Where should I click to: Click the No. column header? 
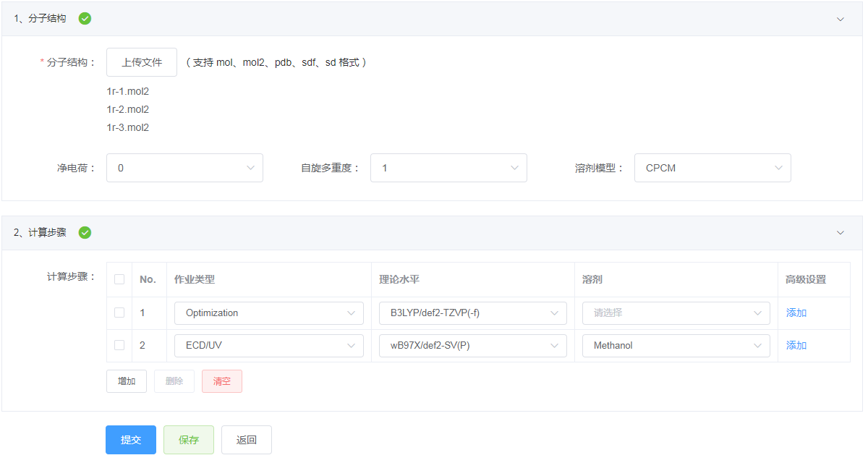click(x=148, y=279)
